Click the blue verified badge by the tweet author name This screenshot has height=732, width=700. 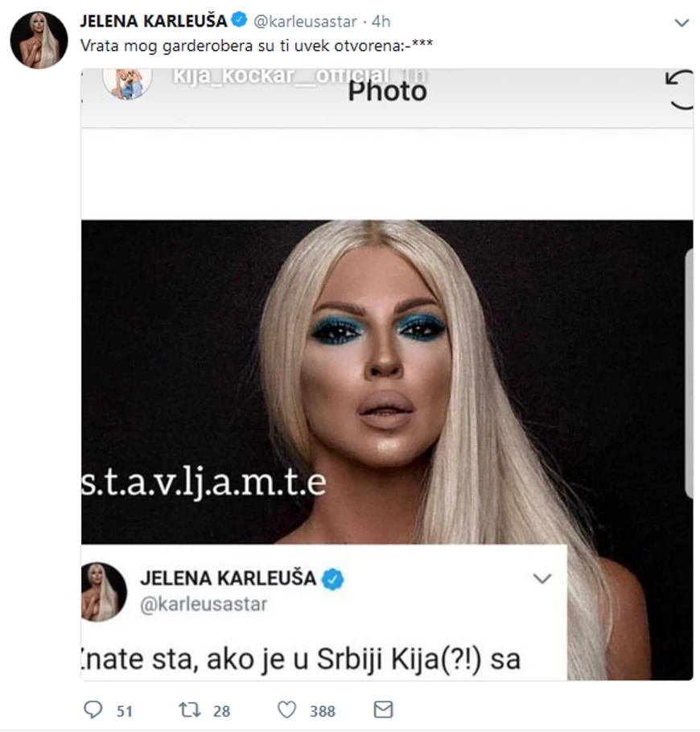240,20
